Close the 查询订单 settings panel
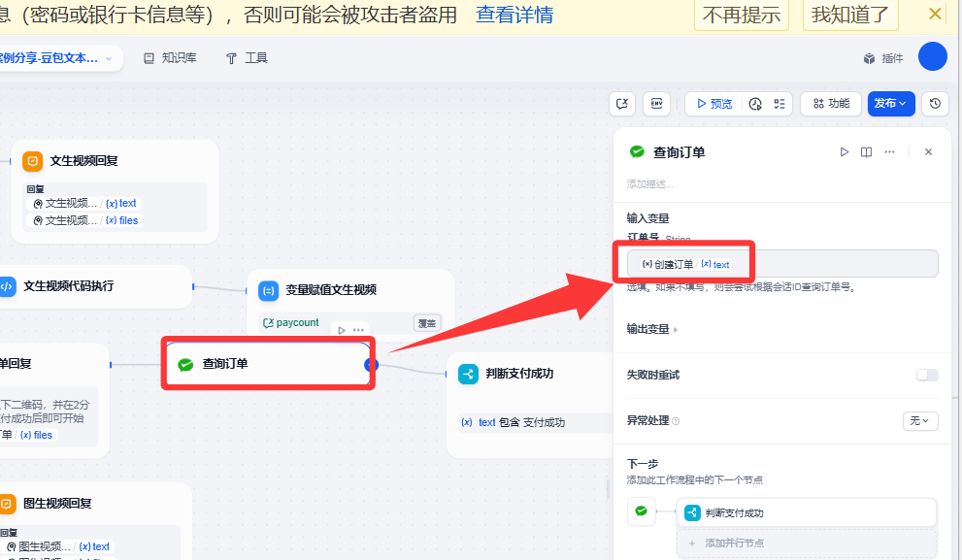Image resolution: width=962 pixels, height=560 pixels. pos(928,152)
